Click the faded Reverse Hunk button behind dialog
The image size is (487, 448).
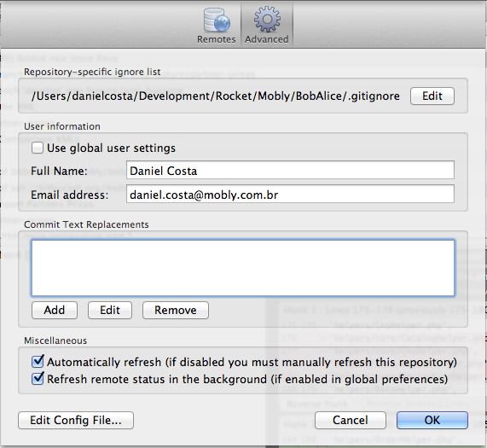[317, 404]
